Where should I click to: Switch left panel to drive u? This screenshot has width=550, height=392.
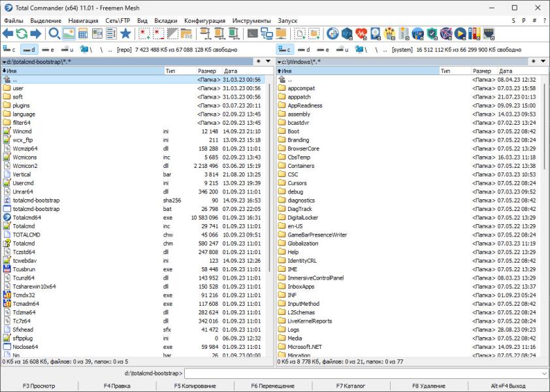point(67,50)
